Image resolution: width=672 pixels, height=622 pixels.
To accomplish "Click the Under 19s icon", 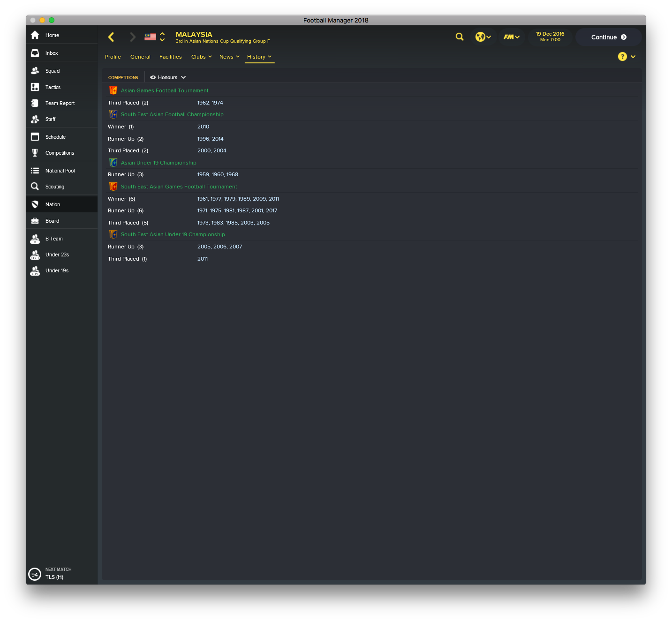I will point(35,271).
